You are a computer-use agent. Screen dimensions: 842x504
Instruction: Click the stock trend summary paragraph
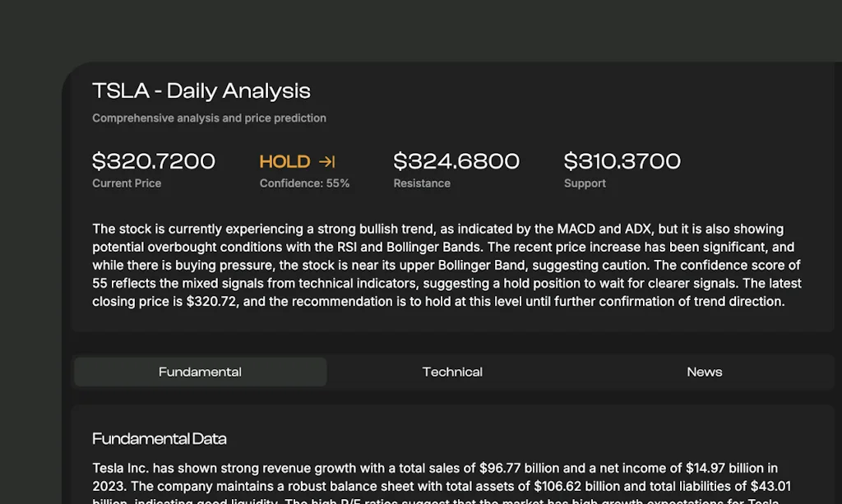point(446,265)
